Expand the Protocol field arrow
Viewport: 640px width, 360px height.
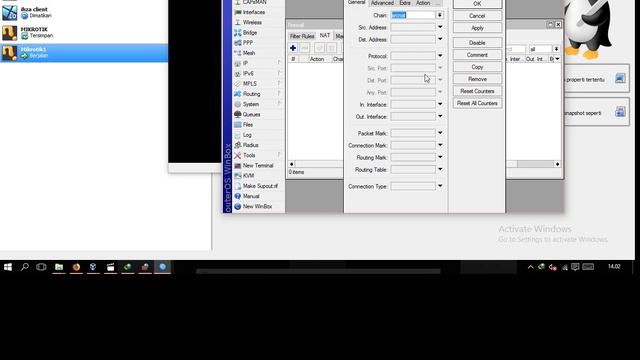(440, 56)
